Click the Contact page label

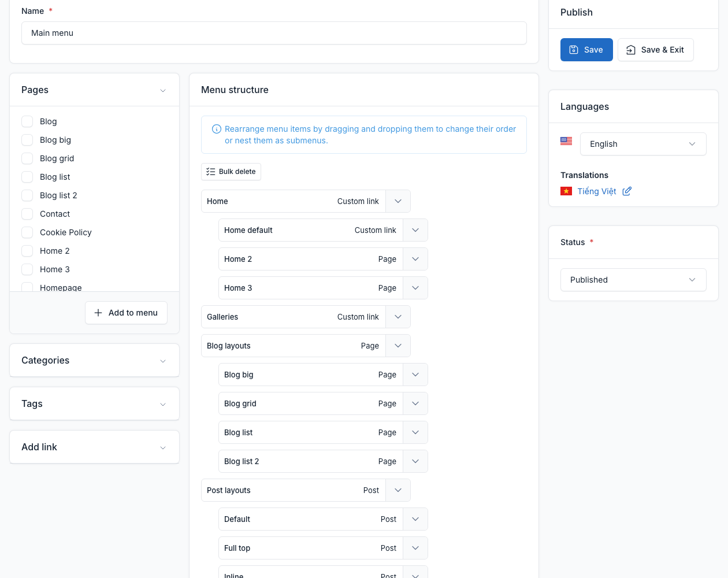(x=55, y=214)
